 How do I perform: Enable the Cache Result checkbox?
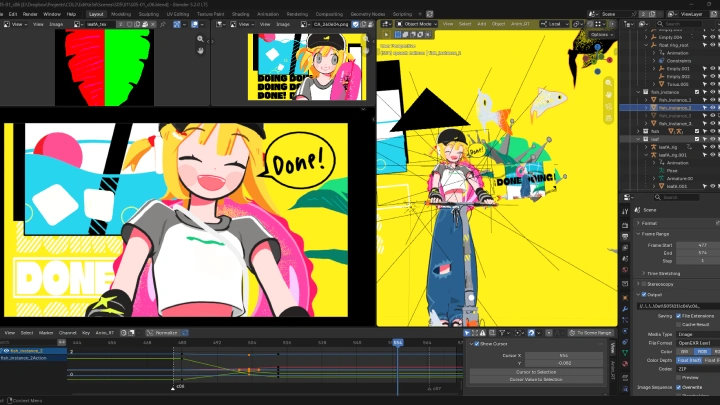click(x=679, y=324)
